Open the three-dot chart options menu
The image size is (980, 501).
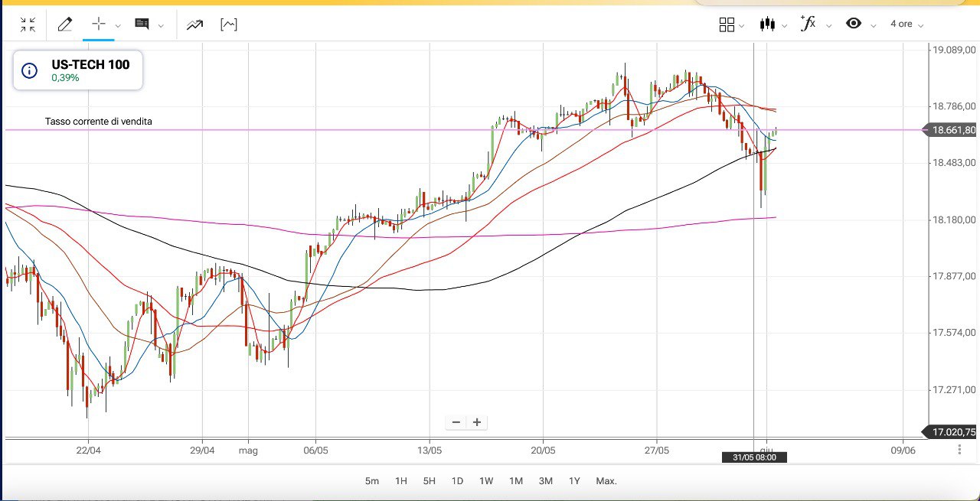[959, 450]
